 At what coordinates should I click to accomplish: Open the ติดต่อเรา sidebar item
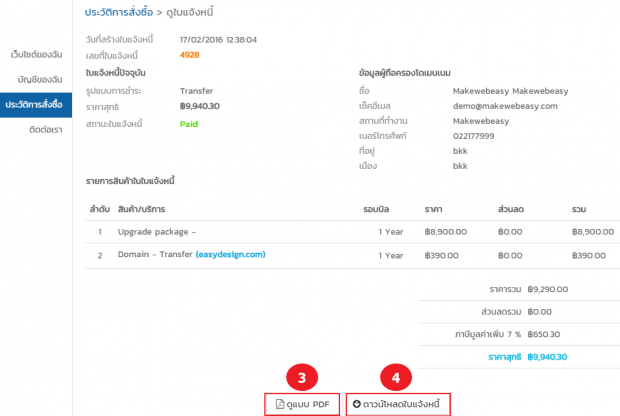pos(46,130)
